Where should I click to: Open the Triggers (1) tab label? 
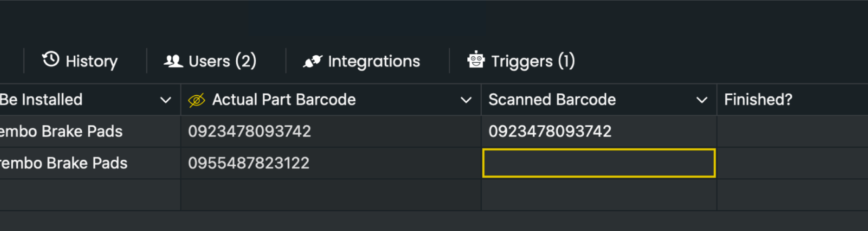[533, 61]
